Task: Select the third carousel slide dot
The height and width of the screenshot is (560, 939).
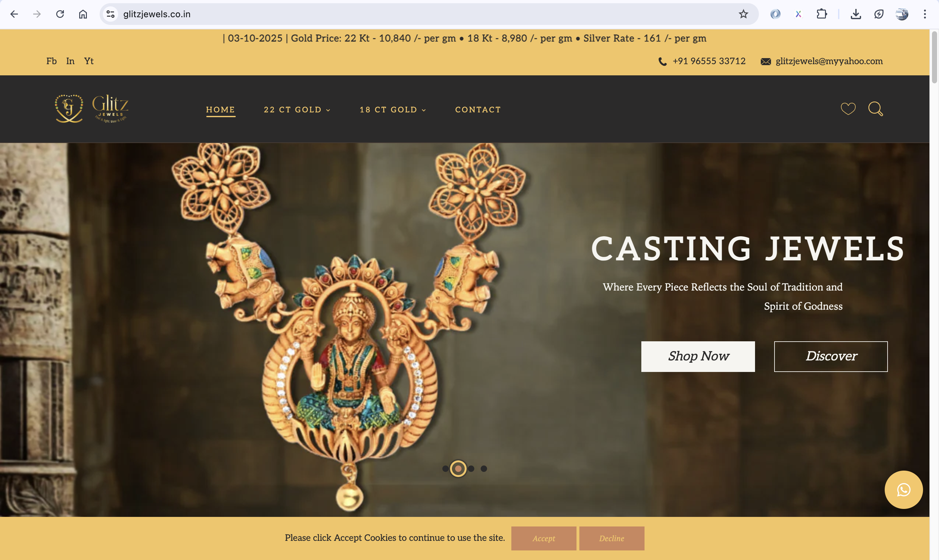Action: click(471, 469)
